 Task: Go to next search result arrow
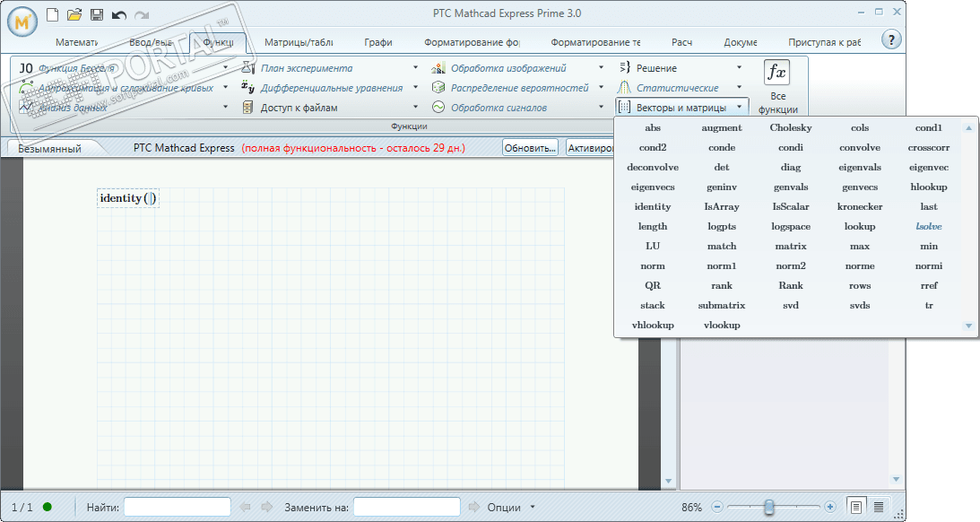267,507
